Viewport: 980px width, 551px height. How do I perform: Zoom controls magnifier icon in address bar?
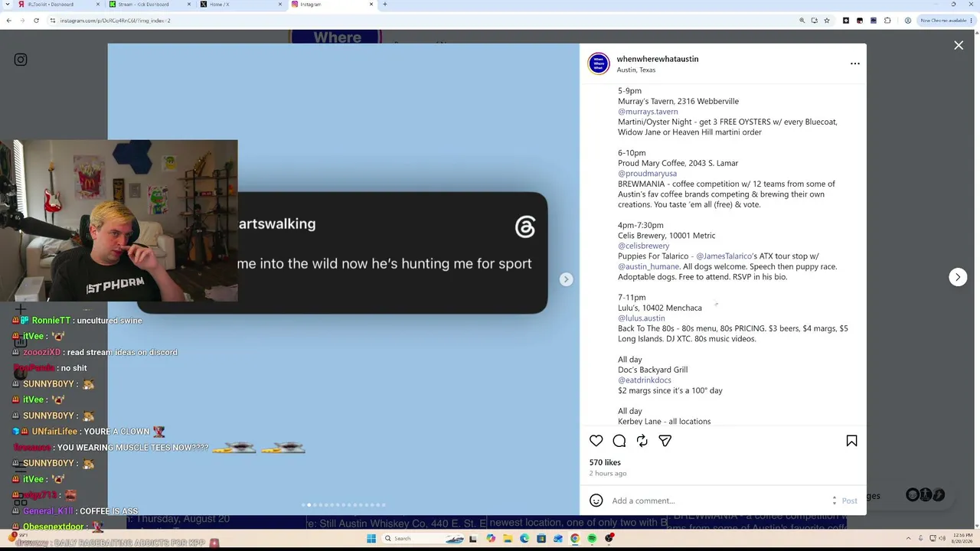(802, 21)
